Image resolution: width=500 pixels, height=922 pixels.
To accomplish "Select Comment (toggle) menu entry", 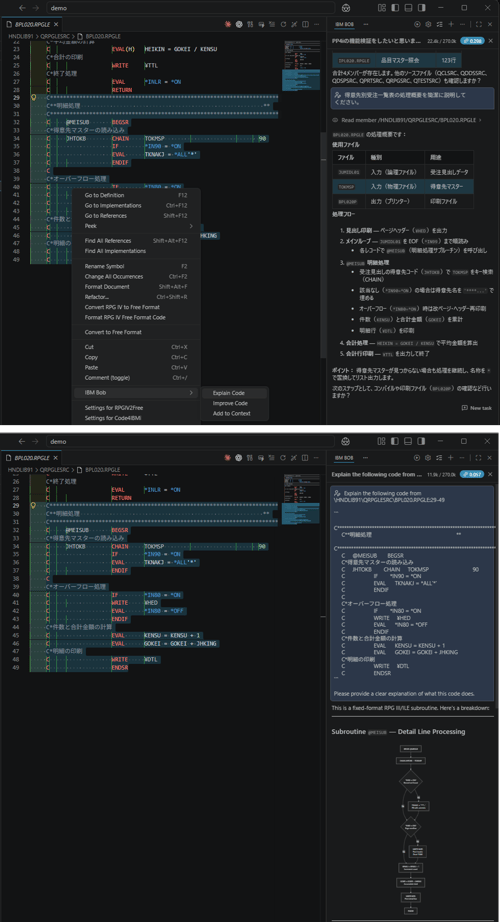I will click(136, 378).
